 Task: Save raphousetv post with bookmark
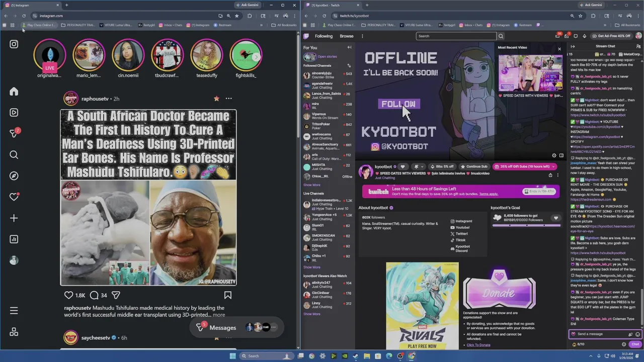click(x=228, y=295)
